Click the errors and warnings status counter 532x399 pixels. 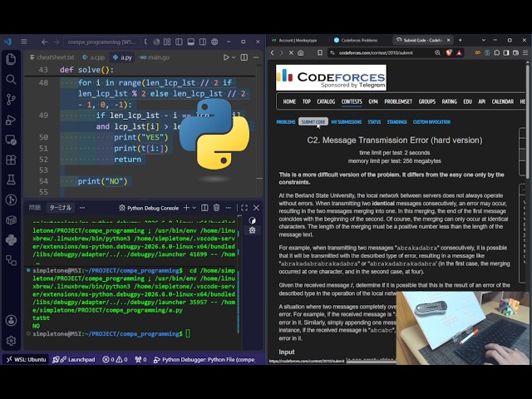pyautogui.click(x=115, y=359)
